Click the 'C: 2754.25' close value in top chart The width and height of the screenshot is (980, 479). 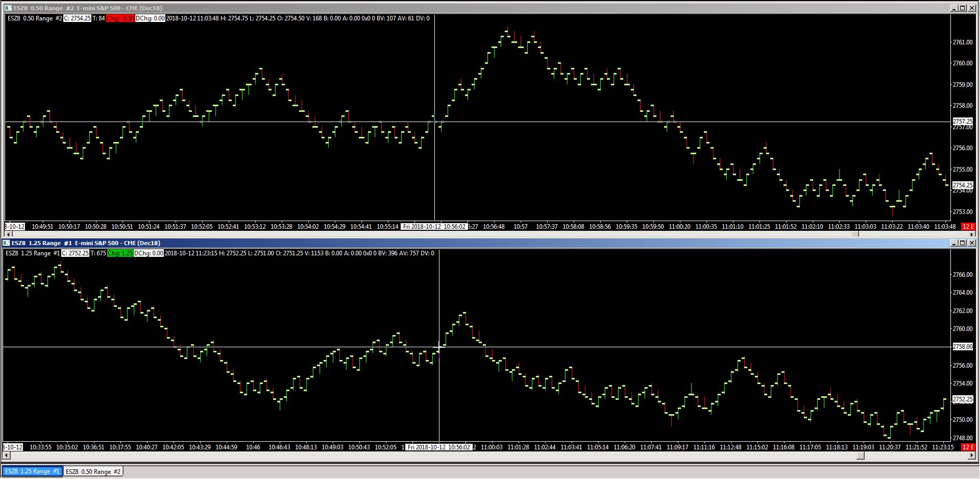point(77,18)
